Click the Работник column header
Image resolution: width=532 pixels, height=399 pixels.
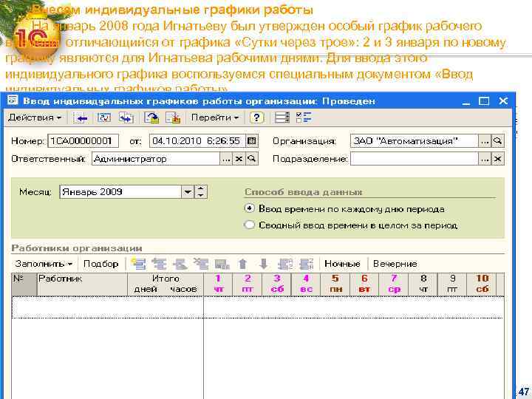click(x=82, y=284)
